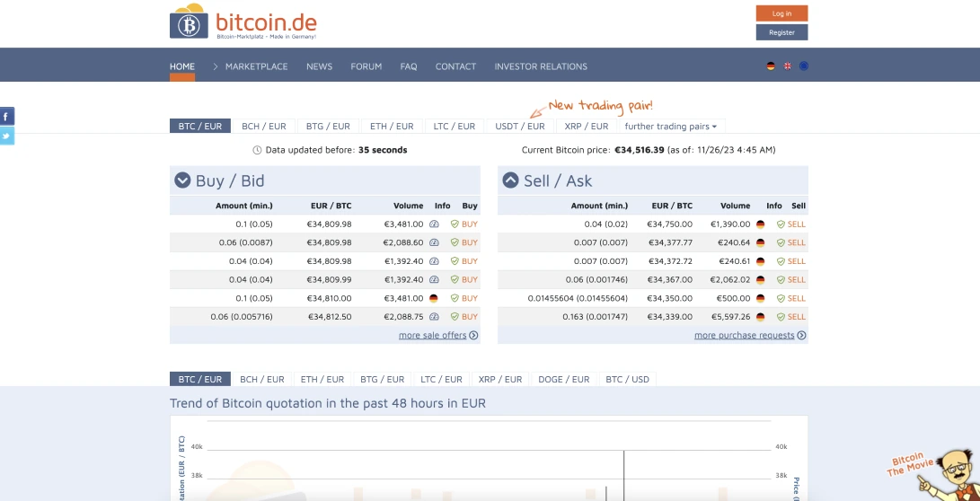Switch site language to German flag
The image size is (980, 501).
coord(771,66)
